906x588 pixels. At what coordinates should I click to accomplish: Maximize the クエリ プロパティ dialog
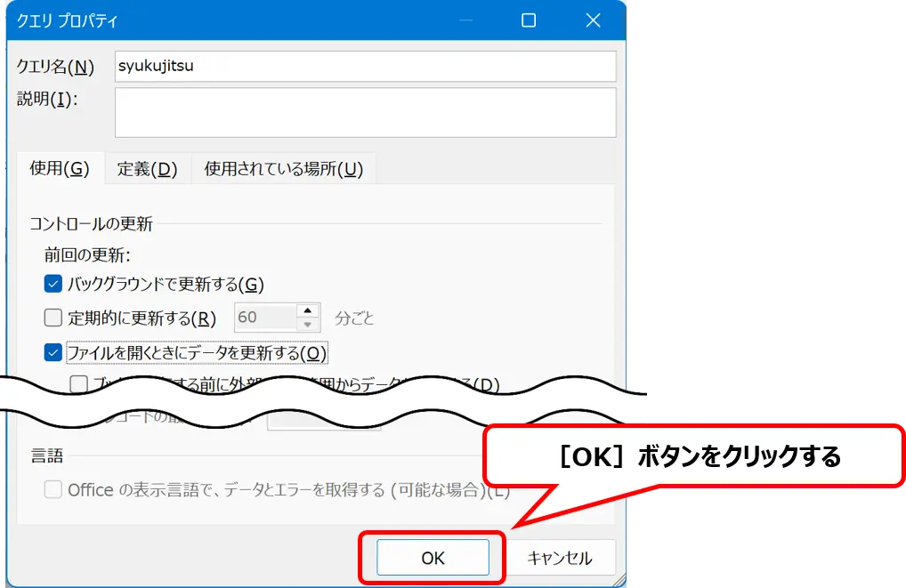(x=528, y=20)
